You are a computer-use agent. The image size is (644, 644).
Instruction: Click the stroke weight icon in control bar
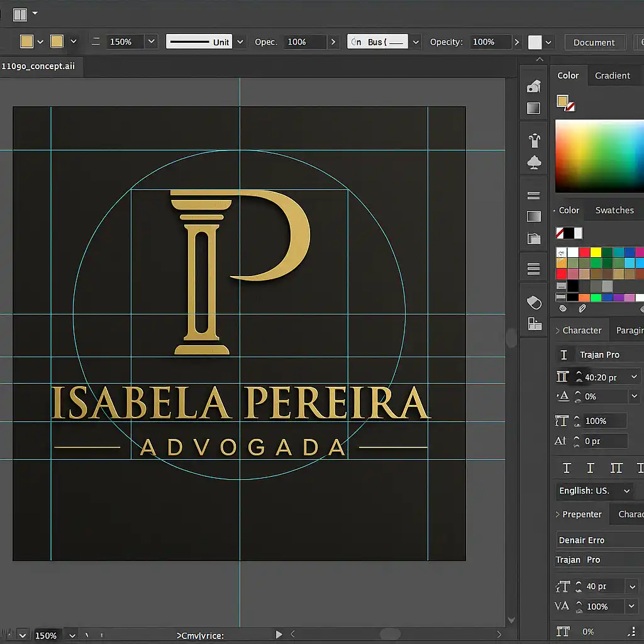[x=96, y=42]
